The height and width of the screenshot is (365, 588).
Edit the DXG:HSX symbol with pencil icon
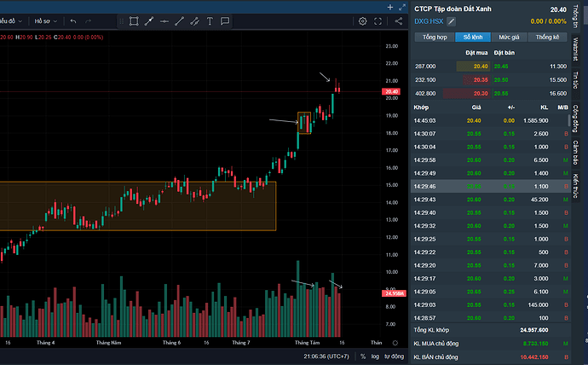[452, 21]
